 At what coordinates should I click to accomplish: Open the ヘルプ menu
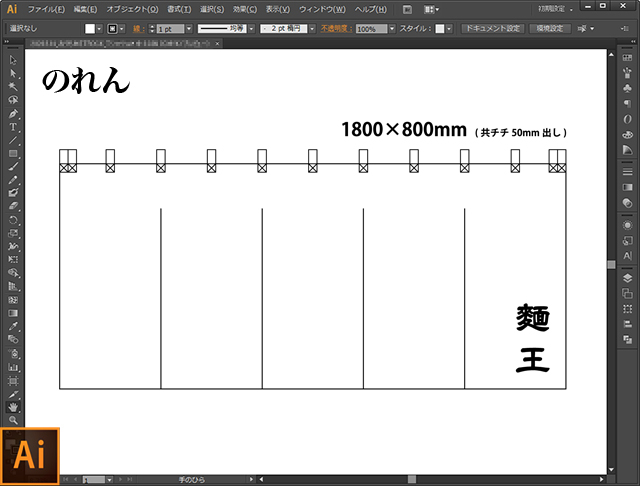[x=371, y=9]
